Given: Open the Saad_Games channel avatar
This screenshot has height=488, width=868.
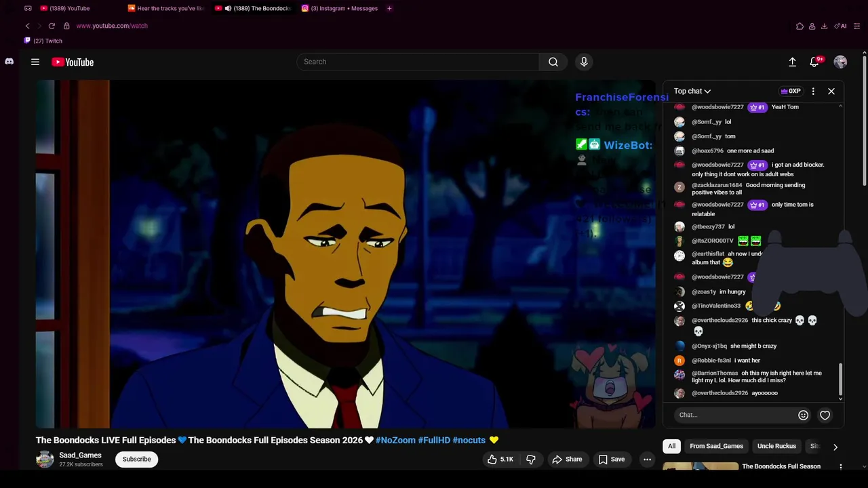Looking at the screenshot, I should (45, 459).
